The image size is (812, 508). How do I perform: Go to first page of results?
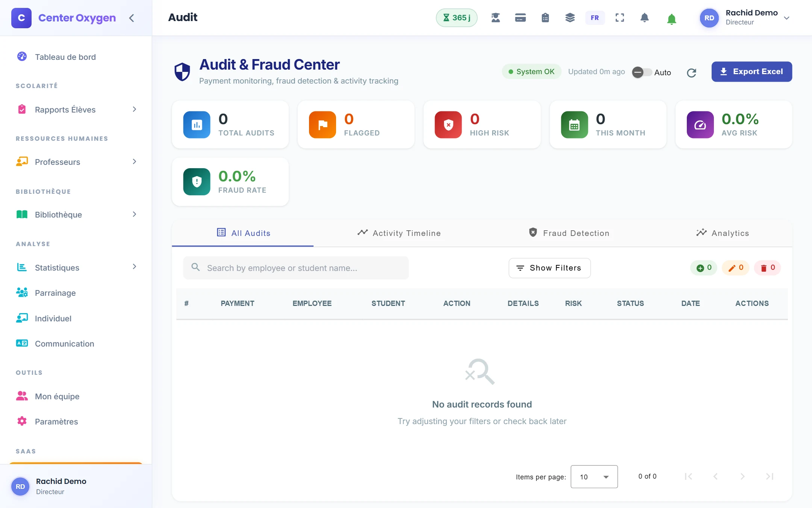(x=688, y=476)
